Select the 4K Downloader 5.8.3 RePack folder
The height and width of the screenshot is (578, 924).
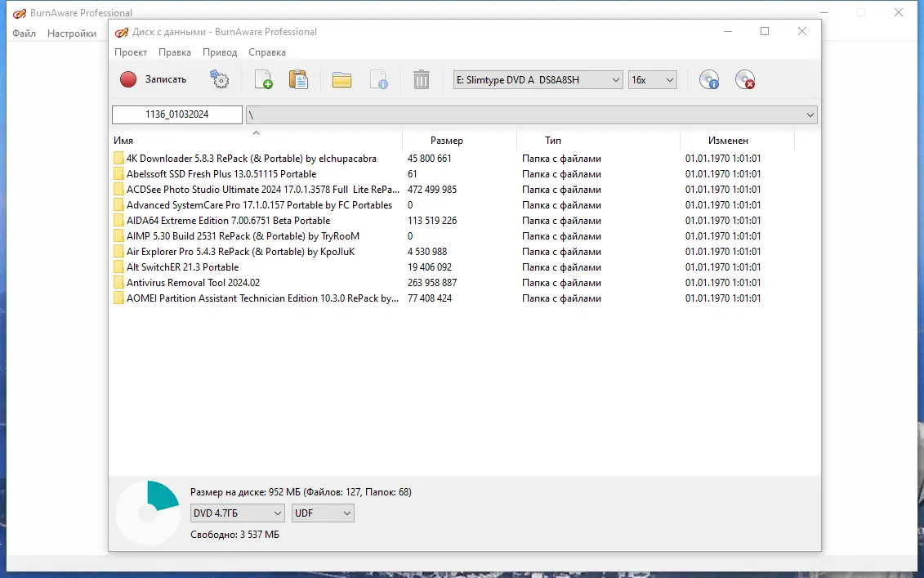coord(251,158)
